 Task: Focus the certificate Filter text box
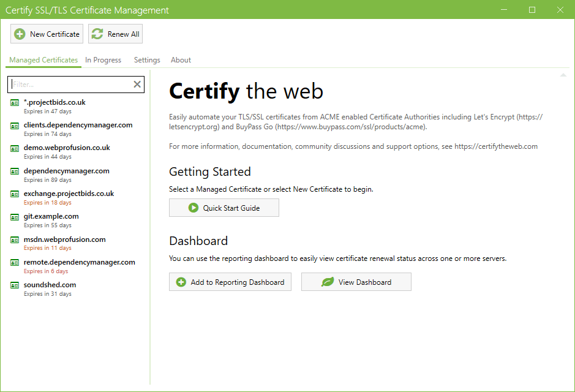70,85
